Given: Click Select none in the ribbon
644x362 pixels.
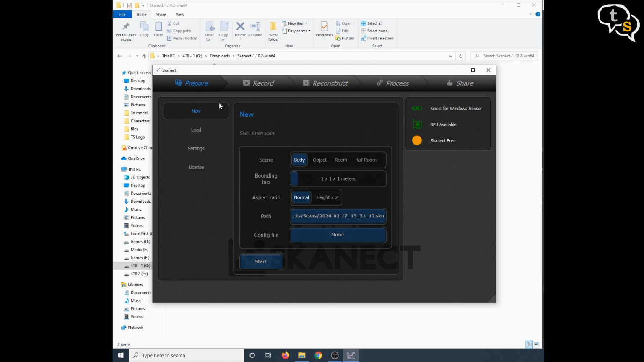Looking at the screenshot, I should 374,31.
